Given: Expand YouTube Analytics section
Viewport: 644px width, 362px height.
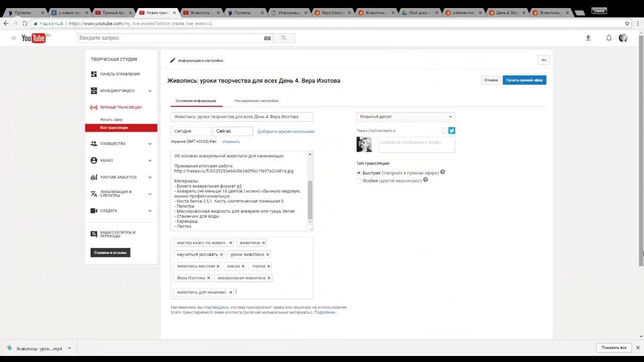Looking at the screenshot, I should point(150,177).
